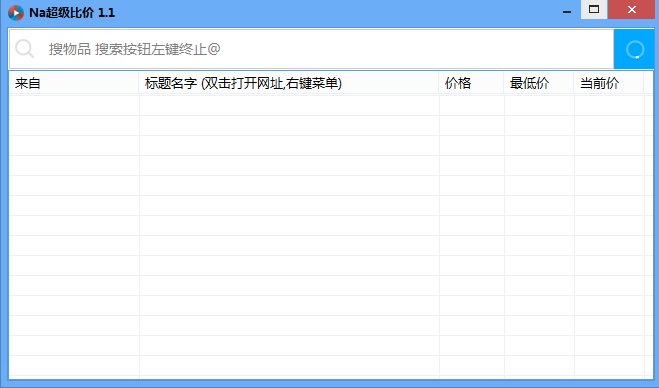Select the first empty cell under 当前价

coord(609,106)
